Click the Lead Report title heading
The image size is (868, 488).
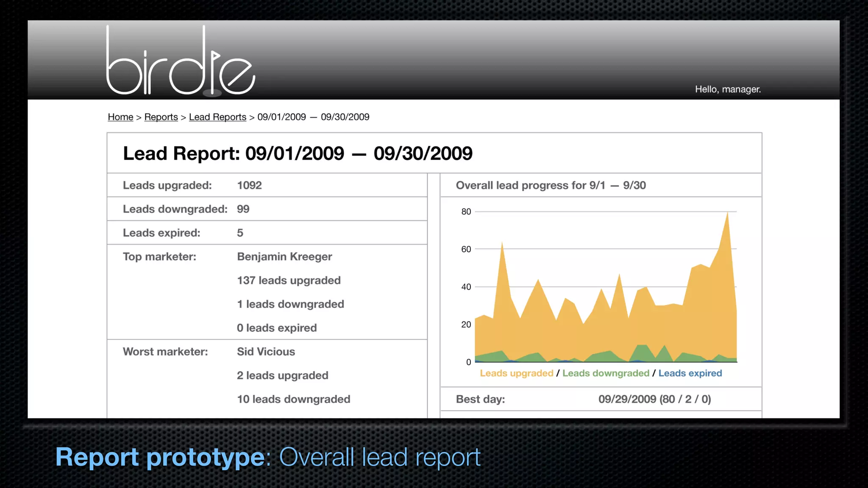point(298,153)
